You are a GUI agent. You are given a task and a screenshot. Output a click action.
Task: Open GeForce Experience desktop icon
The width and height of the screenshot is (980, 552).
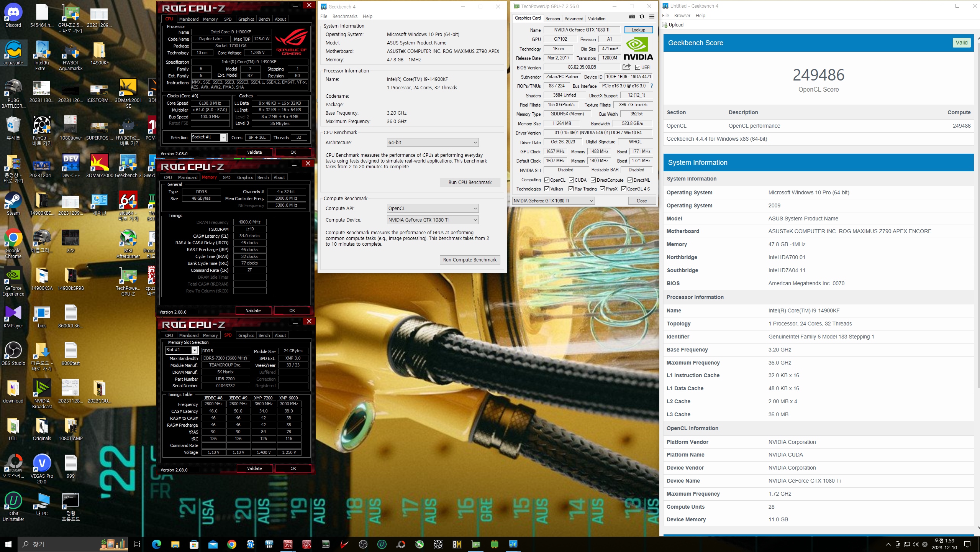tap(13, 281)
